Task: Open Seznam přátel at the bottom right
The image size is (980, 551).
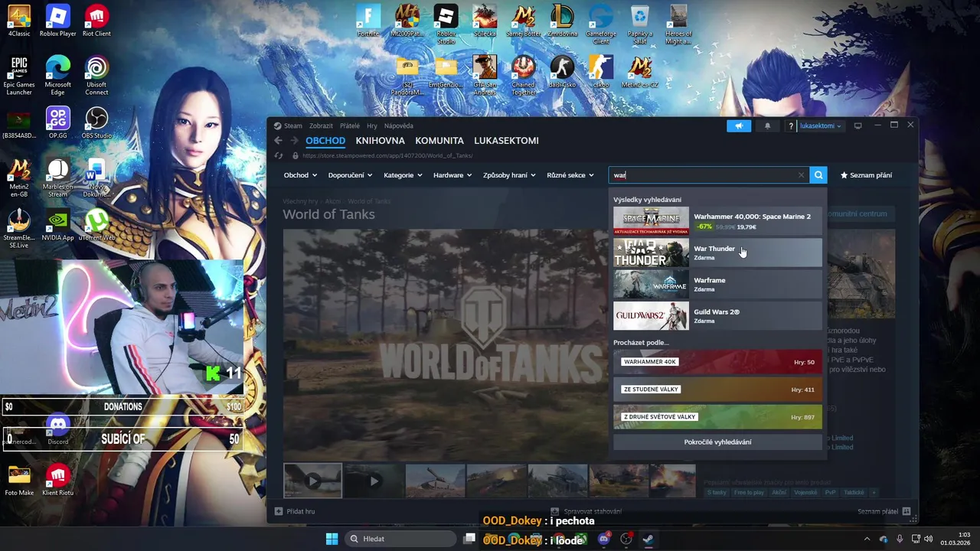Action: click(x=884, y=511)
